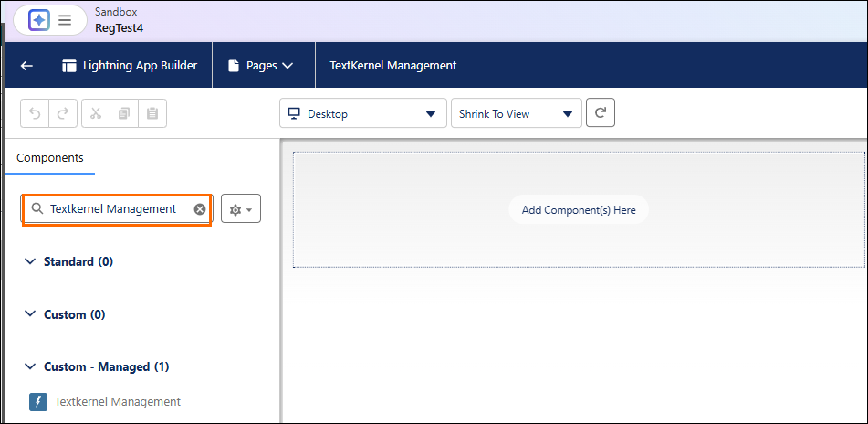Click the Lightning App Builder label

(140, 66)
